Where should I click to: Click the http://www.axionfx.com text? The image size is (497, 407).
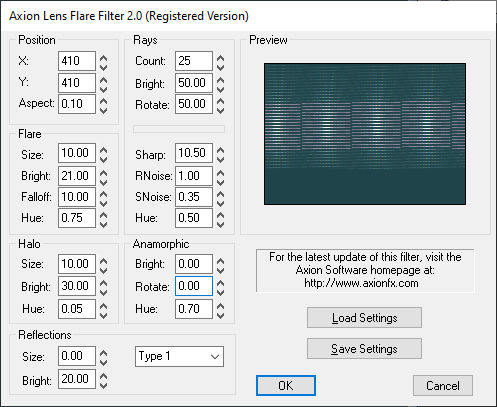[361, 283]
